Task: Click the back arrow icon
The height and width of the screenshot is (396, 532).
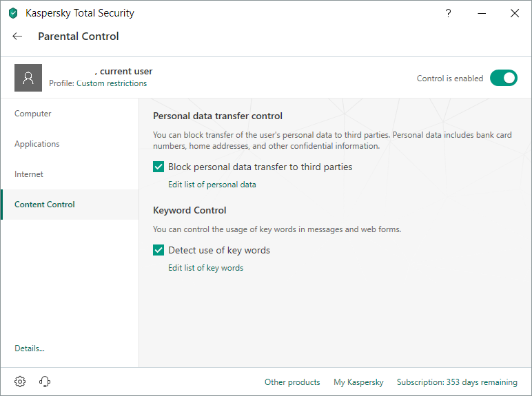Action: [18, 37]
